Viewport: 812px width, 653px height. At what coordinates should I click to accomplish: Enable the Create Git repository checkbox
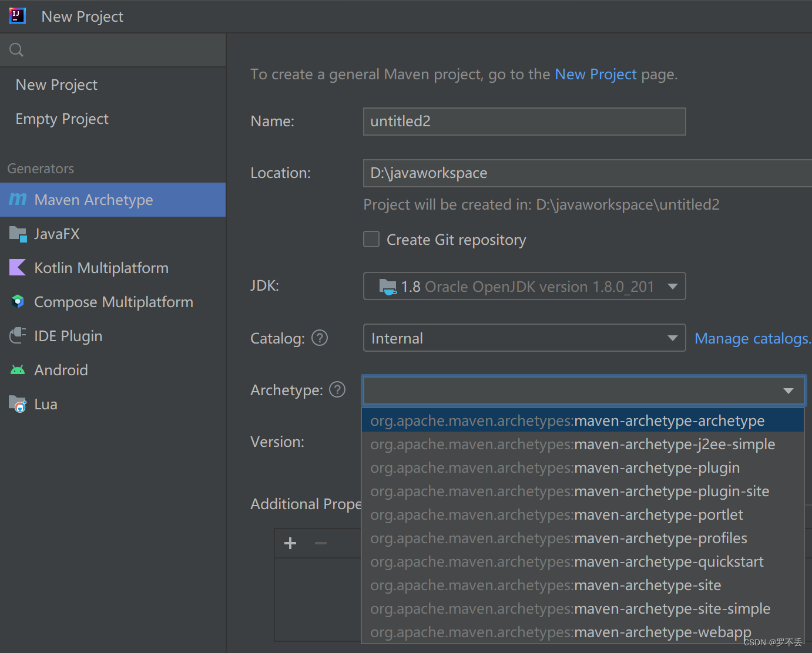pos(371,239)
